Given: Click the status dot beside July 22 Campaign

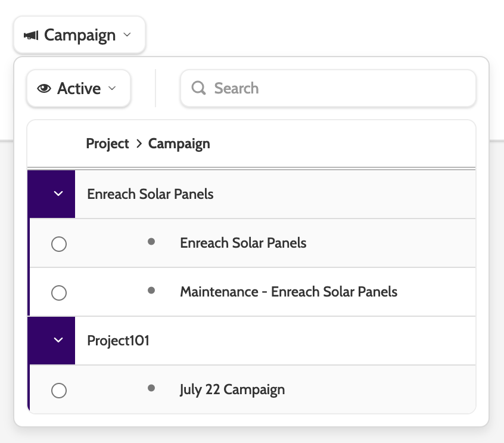Looking at the screenshot, I should (x=151, y=388).
